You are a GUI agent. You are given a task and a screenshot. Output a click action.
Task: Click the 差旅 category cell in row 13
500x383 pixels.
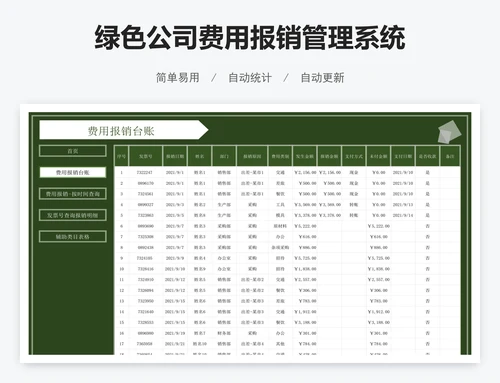pos(280,301)
